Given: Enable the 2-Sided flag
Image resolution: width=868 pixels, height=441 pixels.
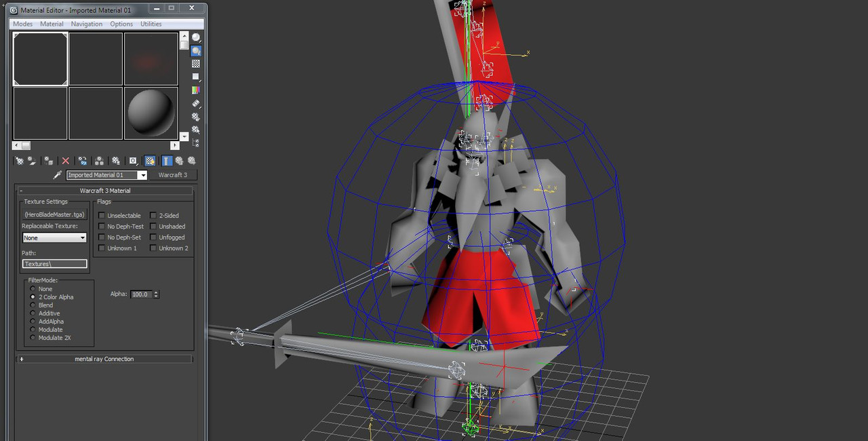Looking at the screenshot, I should point(153,216).
